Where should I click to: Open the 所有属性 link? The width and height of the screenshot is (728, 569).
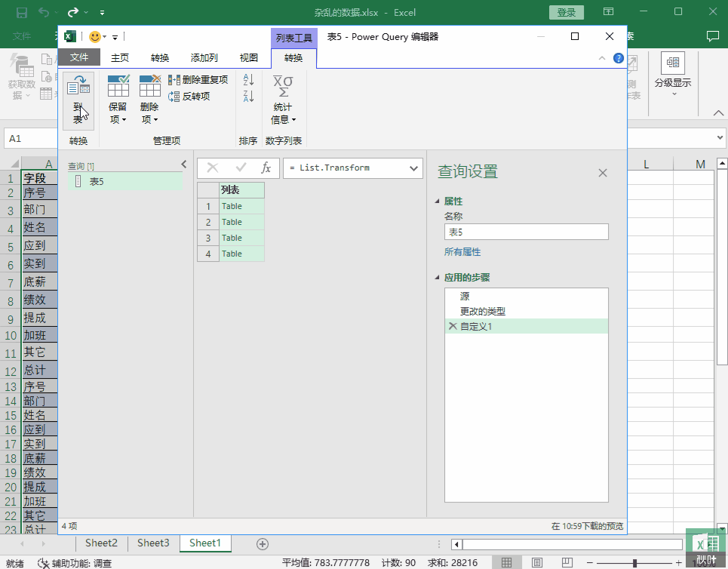pos(462,252)
